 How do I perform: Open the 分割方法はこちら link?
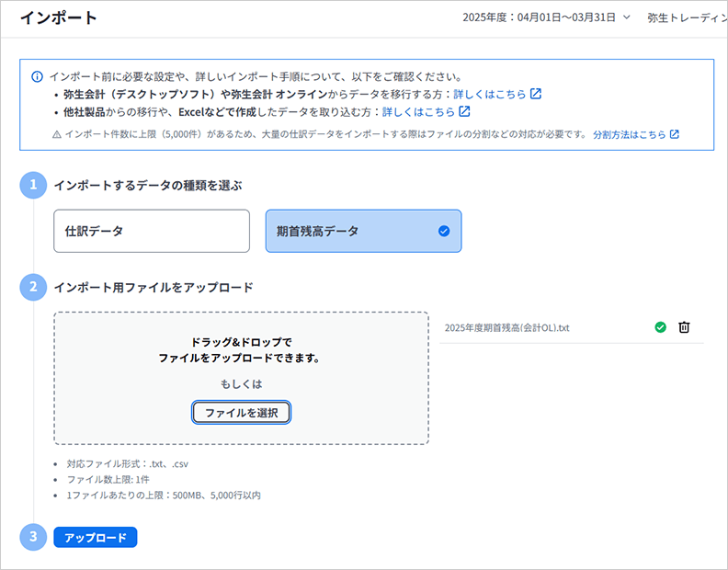[629, 134]
